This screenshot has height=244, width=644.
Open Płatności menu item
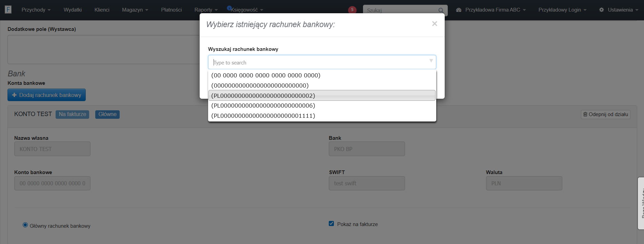point(171,10)
